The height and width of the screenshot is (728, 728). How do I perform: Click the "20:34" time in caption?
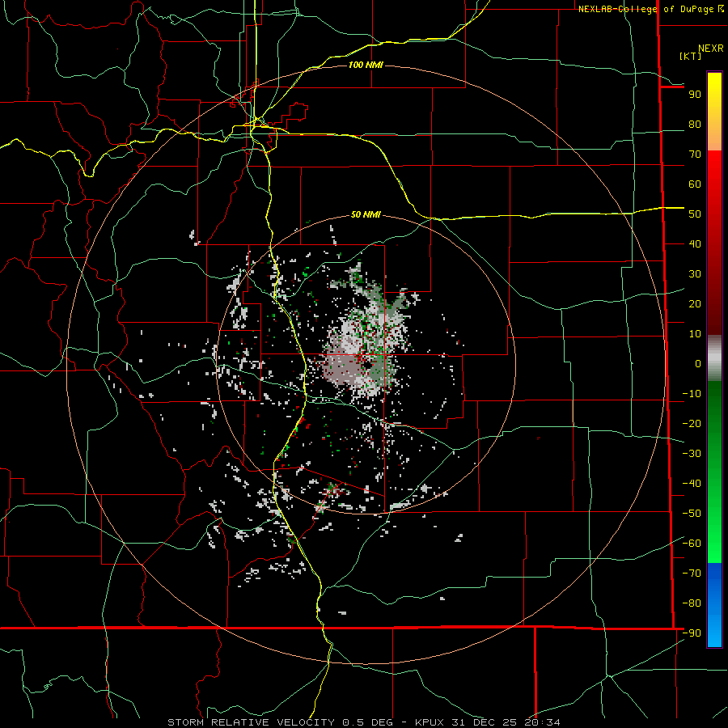coord(542,722)
